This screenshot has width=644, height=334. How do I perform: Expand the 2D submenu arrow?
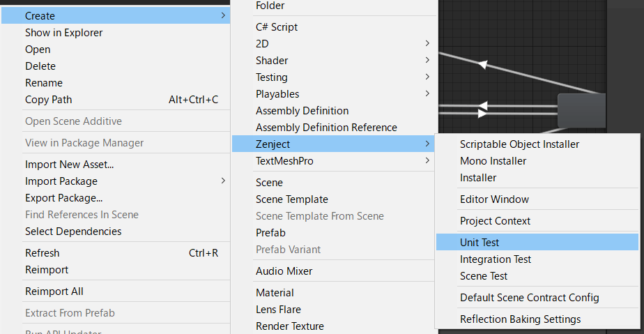click(427, 43)
